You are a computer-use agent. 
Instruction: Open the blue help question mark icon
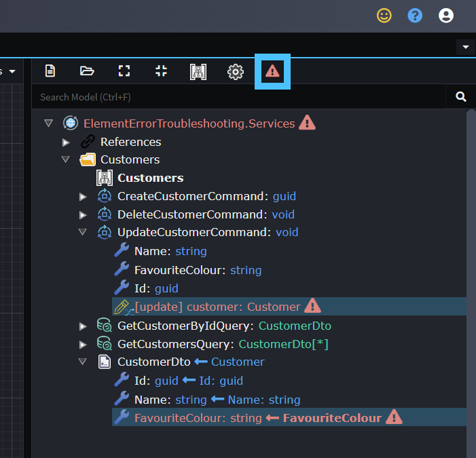[415, 16]
